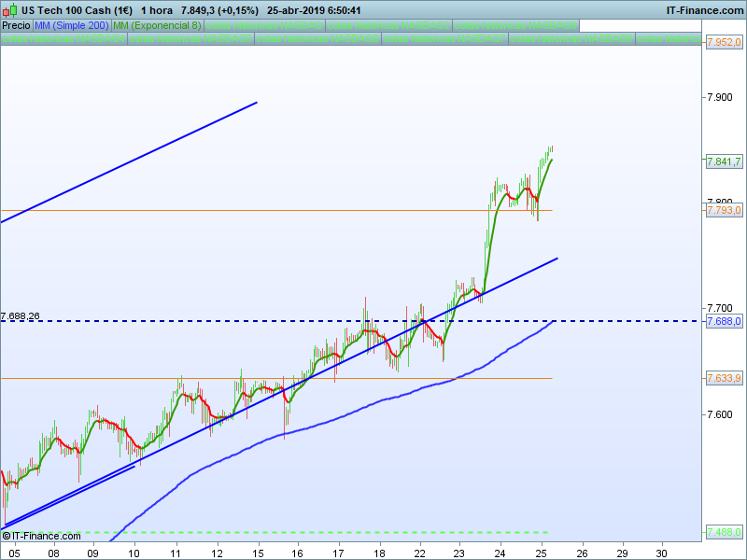The height and width of the screenshot is (560, 747).
Task: Select the MM (Exponencial 8) indicator label
Action: (157, 25)
